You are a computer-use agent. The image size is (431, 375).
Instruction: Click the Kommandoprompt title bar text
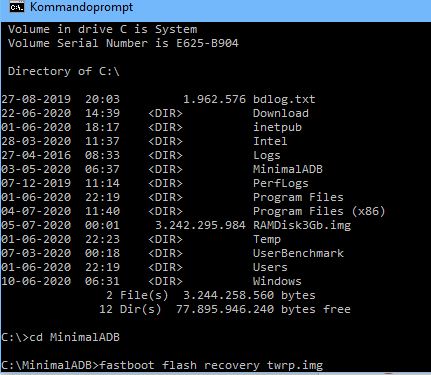[x=82, y=7]
